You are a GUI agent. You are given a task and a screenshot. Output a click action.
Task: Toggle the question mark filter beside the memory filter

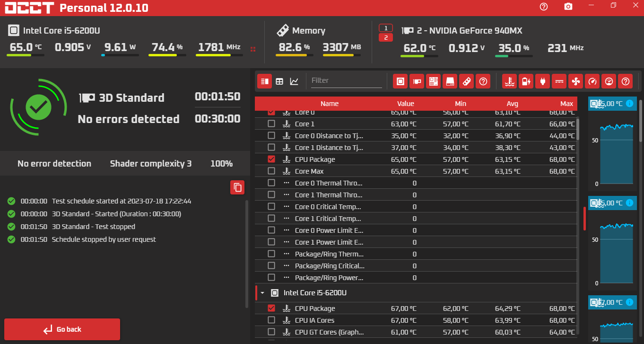point(483,81)
